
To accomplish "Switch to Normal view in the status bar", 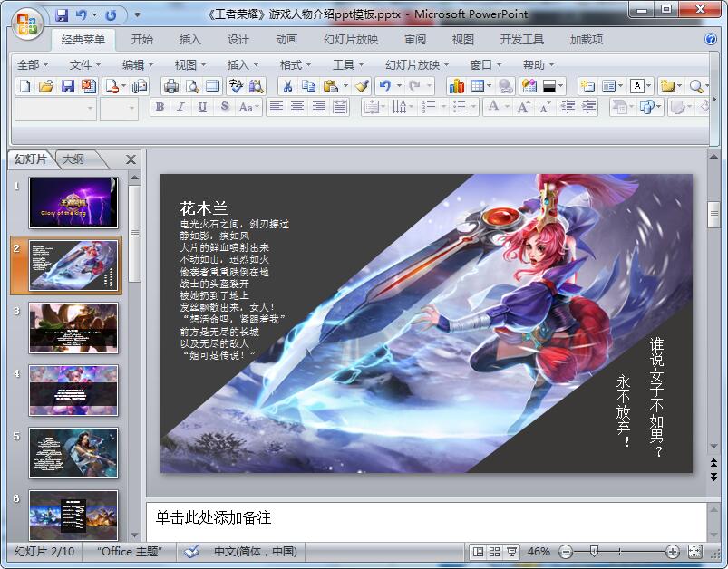I will [477, 552].
